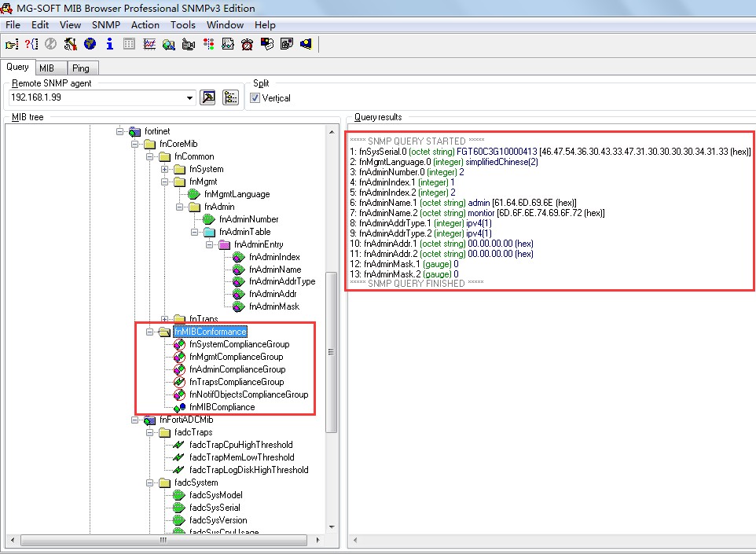Collapse the fnCoreMib node
Image resolution: width=756 pixels, height=554 pixels.
click(134, 144)
